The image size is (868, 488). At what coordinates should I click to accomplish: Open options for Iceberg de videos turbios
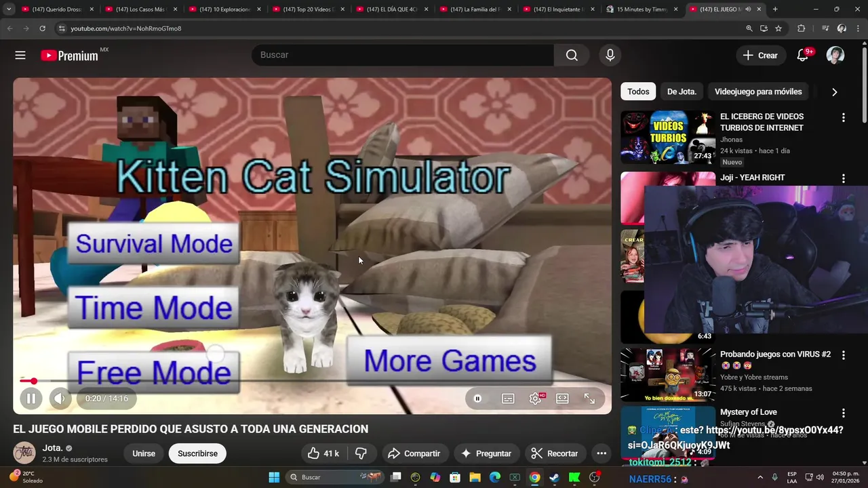[x=844, y=118]
